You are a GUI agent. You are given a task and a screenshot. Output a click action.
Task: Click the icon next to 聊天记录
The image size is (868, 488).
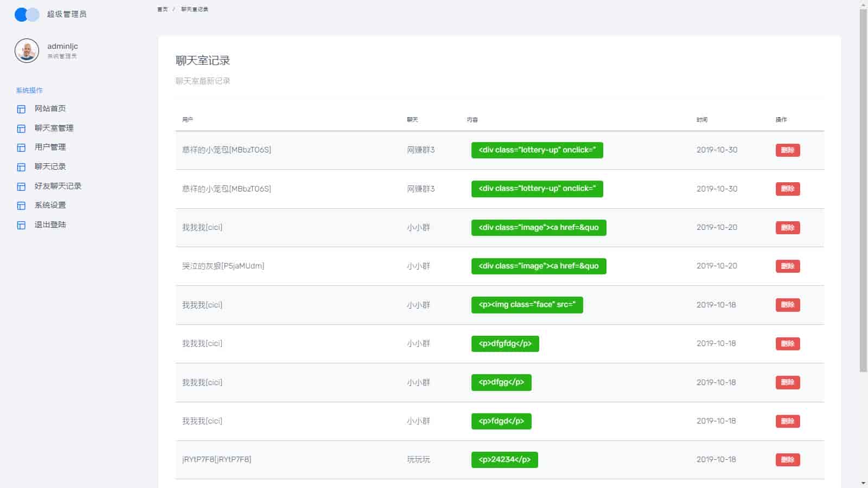click(x=21, y=167)
